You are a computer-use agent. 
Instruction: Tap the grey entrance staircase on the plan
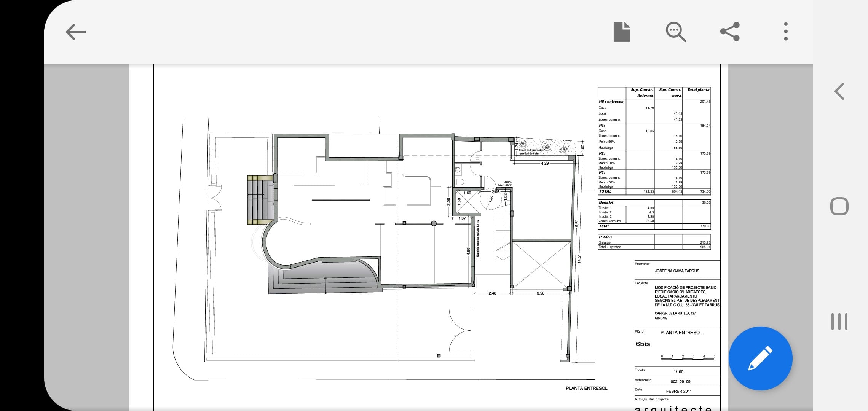pyautogui.click(x=260, y=200)
